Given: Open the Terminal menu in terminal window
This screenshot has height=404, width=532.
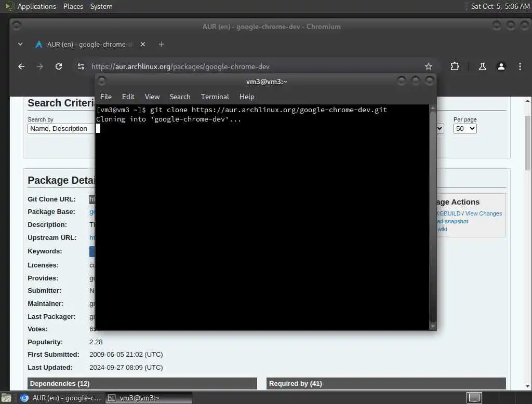Looking at the screenshot, I should click(x=215, y=97).
